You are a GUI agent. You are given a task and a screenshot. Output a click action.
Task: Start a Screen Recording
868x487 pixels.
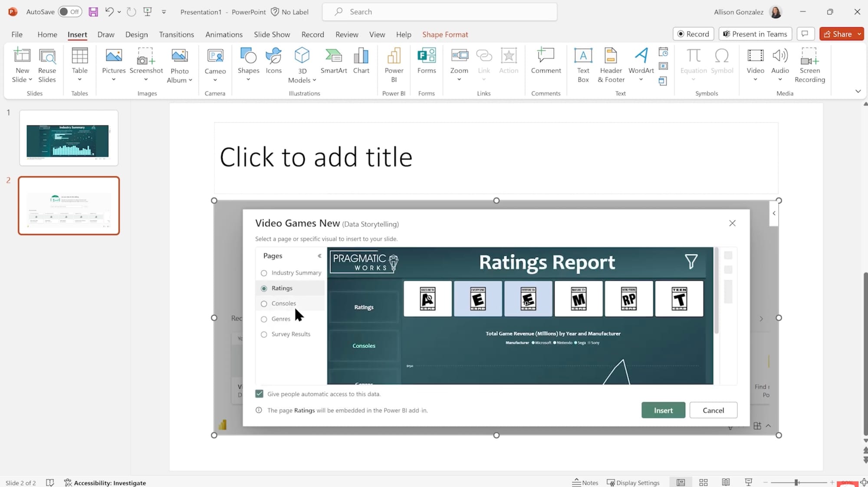tap(809, 65)
